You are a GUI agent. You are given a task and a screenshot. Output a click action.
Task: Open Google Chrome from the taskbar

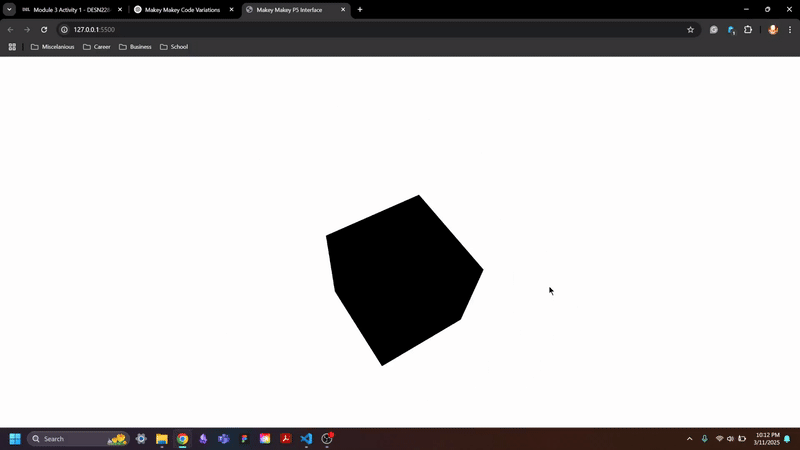pyautogui.click(x=182, y=439)
